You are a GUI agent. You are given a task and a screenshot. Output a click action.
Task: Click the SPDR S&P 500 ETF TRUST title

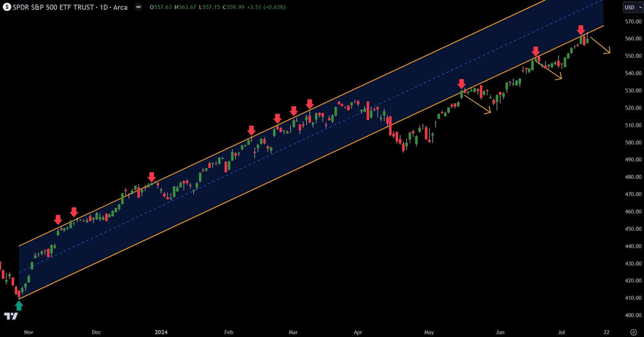[x=54, y=7]
